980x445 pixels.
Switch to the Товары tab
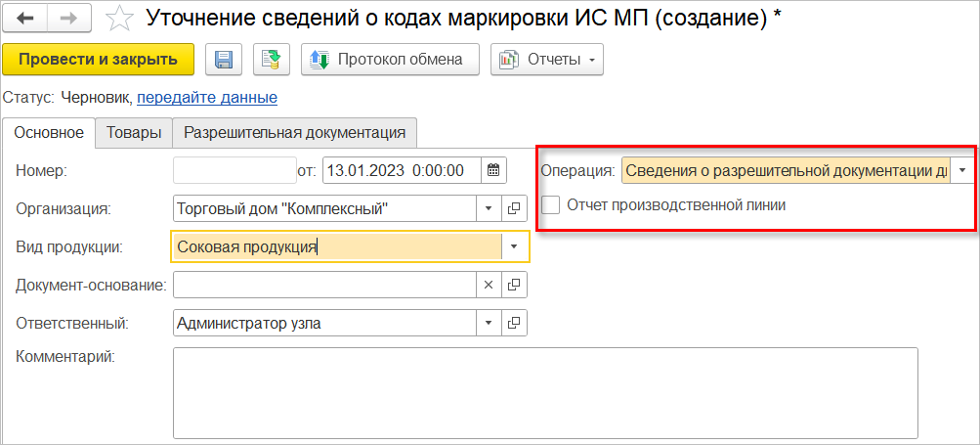pos(134,133)
